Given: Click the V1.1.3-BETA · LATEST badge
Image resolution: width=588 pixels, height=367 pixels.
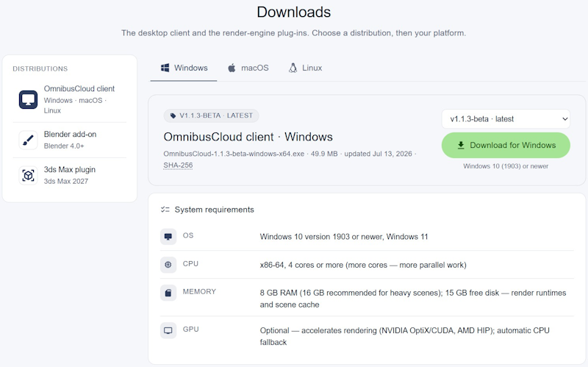Looking at the screenshot, I should (211, 115).
